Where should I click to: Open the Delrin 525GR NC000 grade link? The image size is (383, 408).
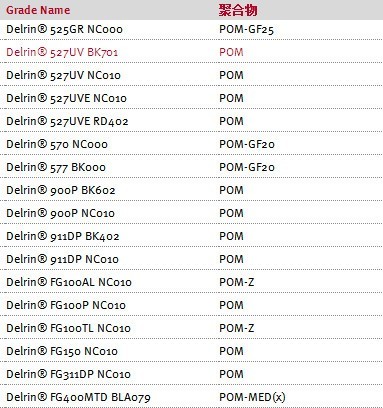coord(64,29)
